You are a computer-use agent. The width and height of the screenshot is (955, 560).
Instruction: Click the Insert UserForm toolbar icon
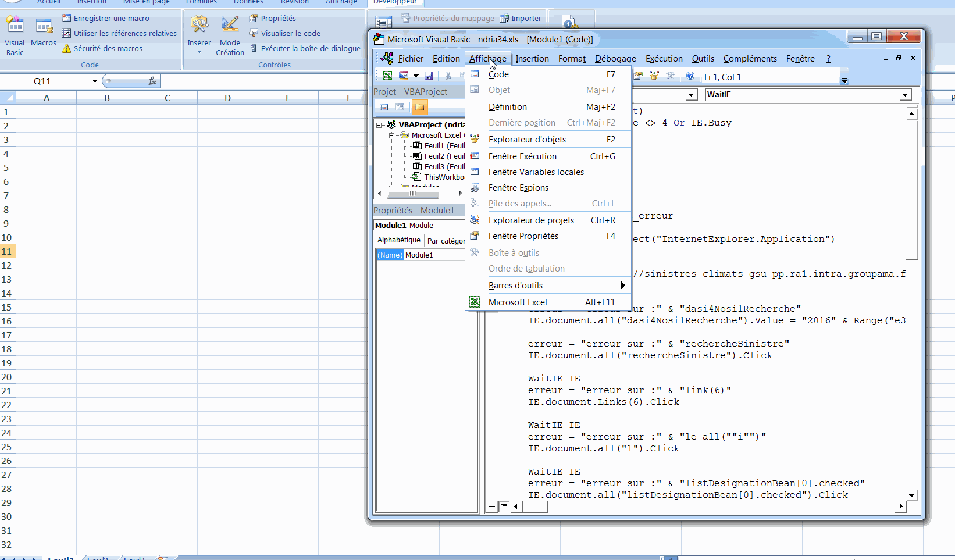pyautogui.click(x=404, y=76)
